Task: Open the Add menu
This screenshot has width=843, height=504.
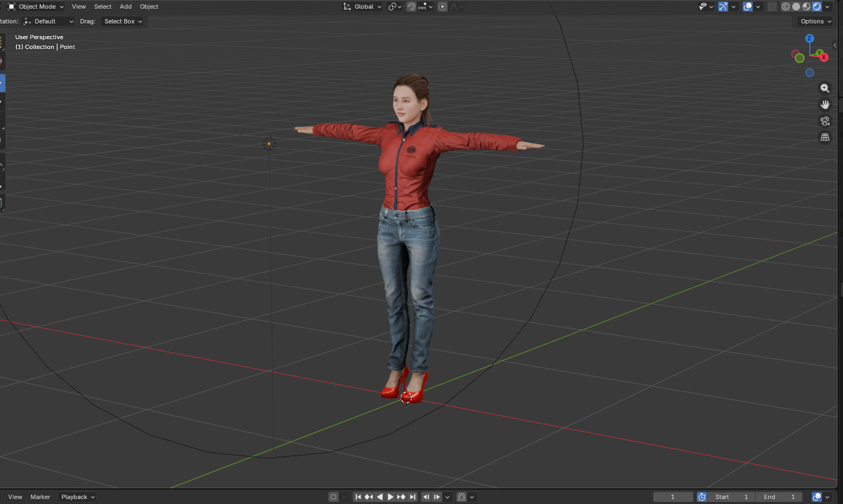Action: pos(125,7)
